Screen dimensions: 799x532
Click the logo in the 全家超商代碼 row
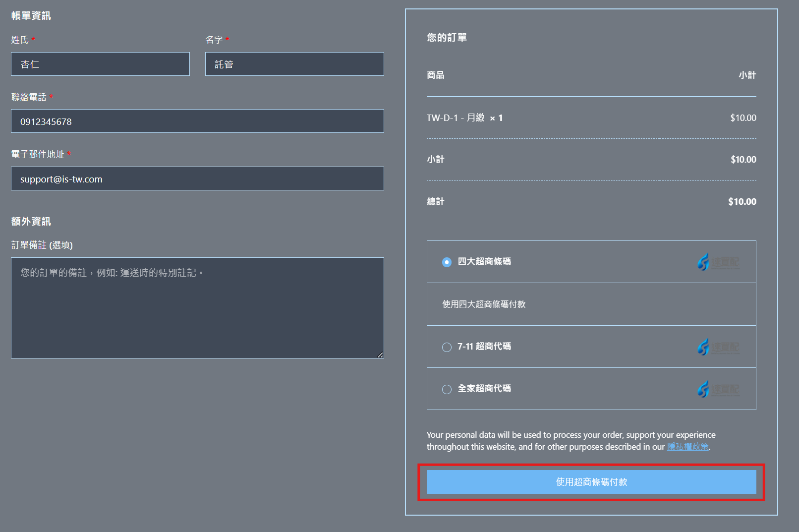click(718, 389)
